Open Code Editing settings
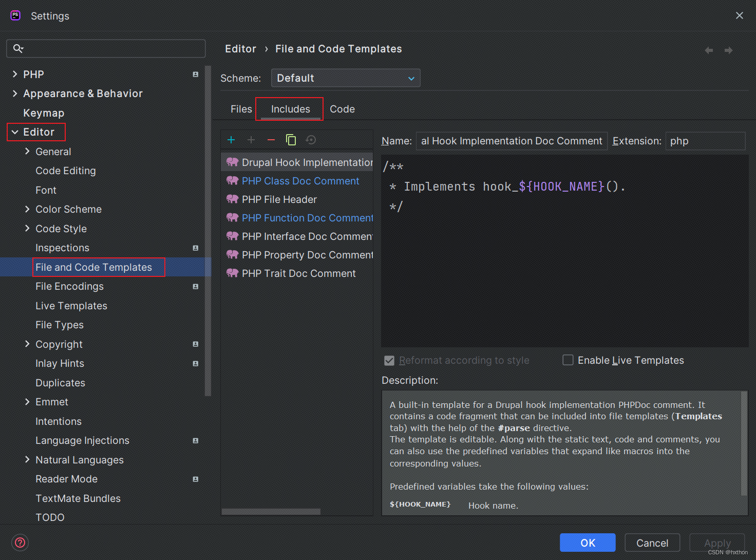 [x=66, y=171]
